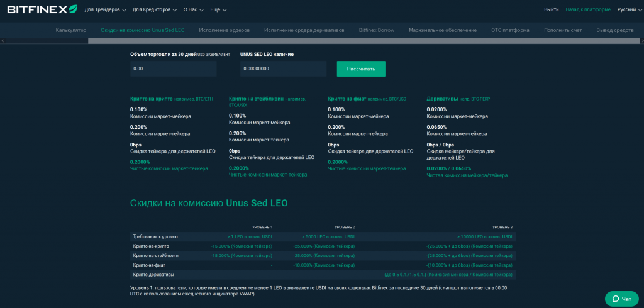Click Требования к уровню row label

click(155, 237)
